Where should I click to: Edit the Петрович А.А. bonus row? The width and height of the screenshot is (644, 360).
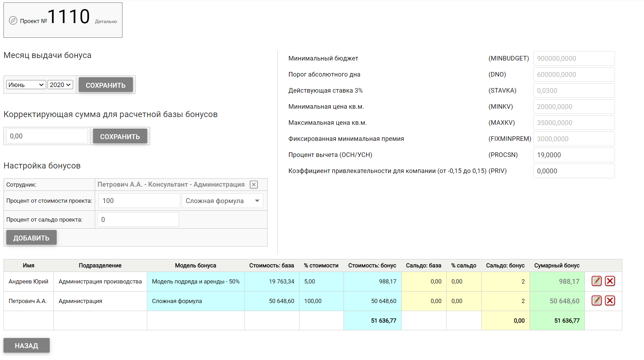click(596, 301)
